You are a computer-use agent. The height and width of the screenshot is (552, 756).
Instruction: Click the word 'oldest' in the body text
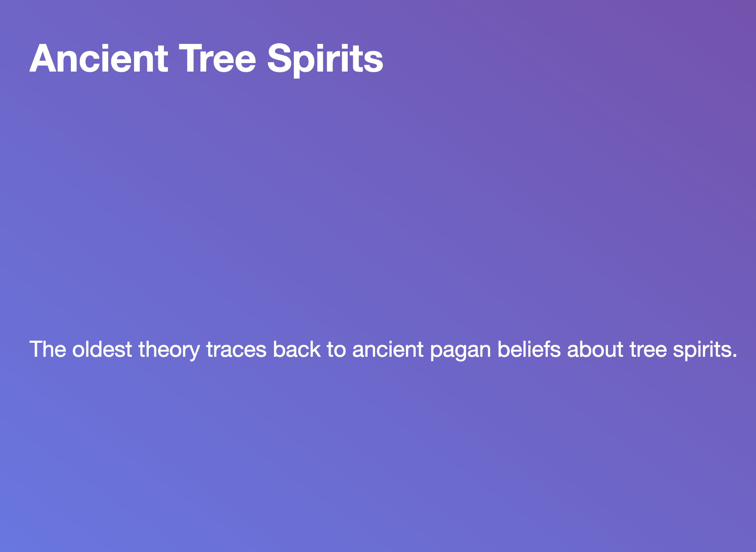pos(102,349)
